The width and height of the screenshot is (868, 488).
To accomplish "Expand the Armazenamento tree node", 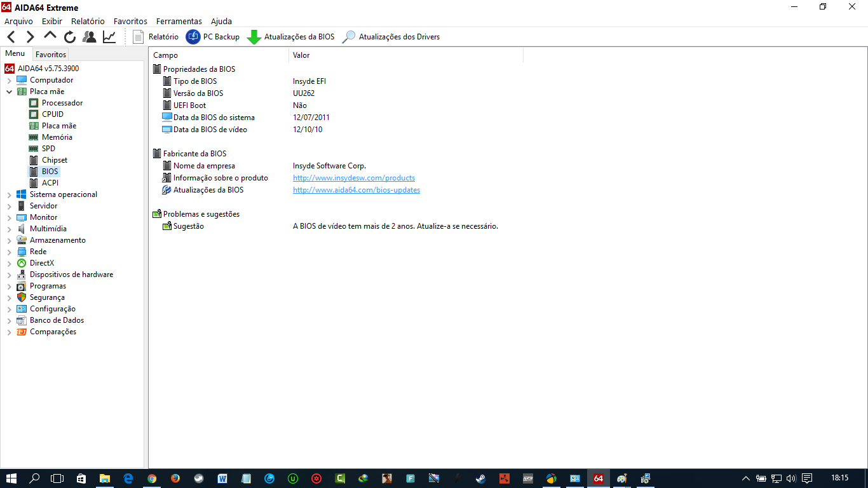I will [x=9, y=240].
